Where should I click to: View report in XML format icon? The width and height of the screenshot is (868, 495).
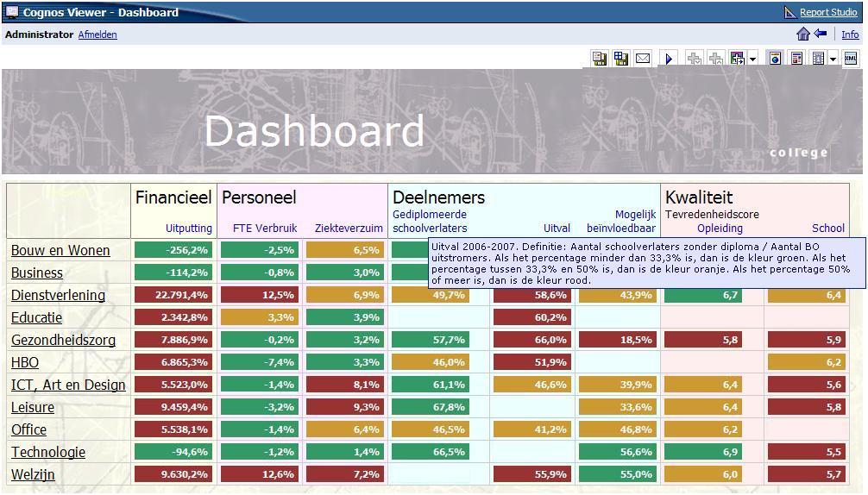(x=850, y=58)
